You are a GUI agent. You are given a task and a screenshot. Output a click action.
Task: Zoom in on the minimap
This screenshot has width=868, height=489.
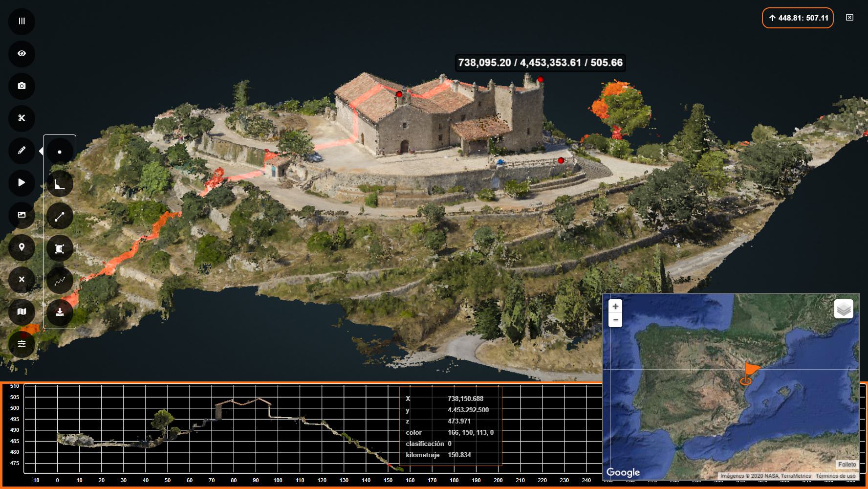(x=615, y=306)
